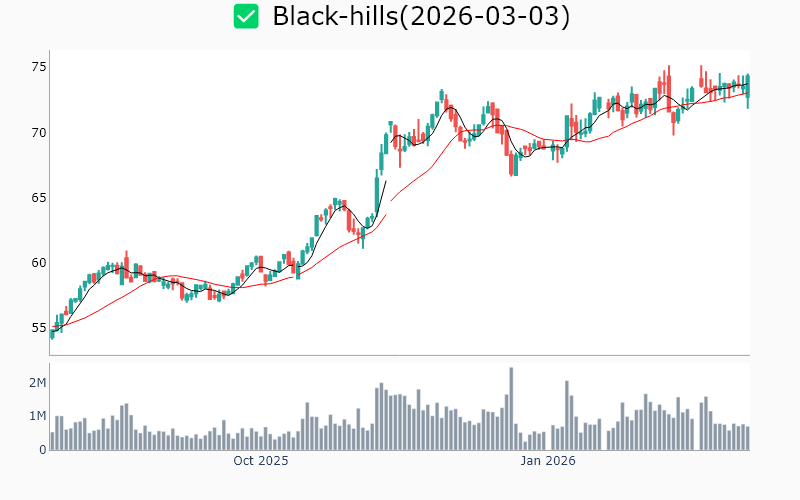Screen dimensions: 800x500
Task: Select the 1M volume axis label
Action: pyautogui.click(x=36, y=416)
